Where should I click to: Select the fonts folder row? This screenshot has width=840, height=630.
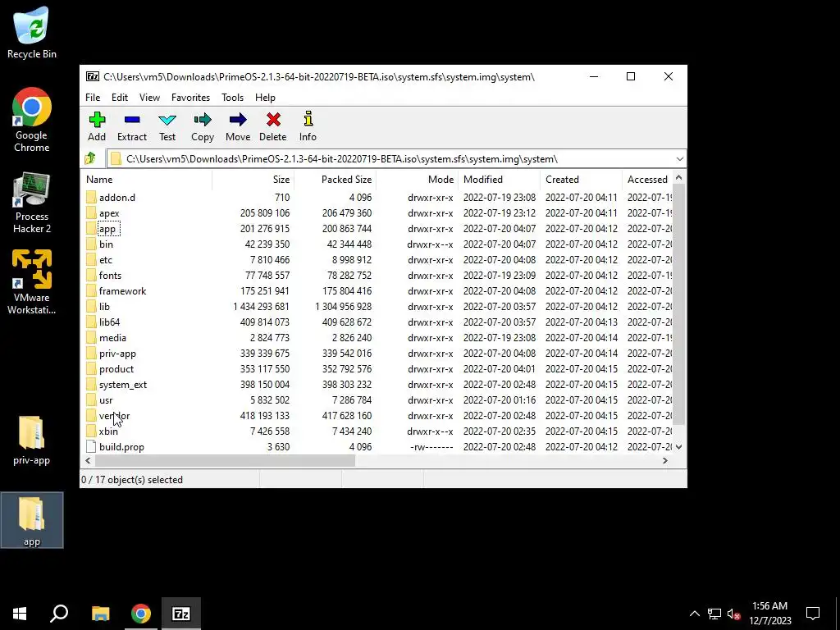click(x=377, y=276)
